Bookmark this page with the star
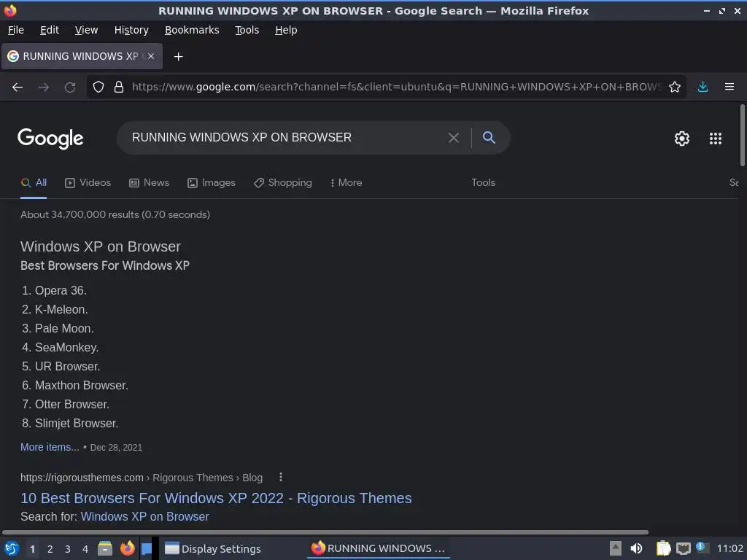Image resolution: width=747 pixels, height=560 pixels. pyautogui.click(x=675, y=87)
